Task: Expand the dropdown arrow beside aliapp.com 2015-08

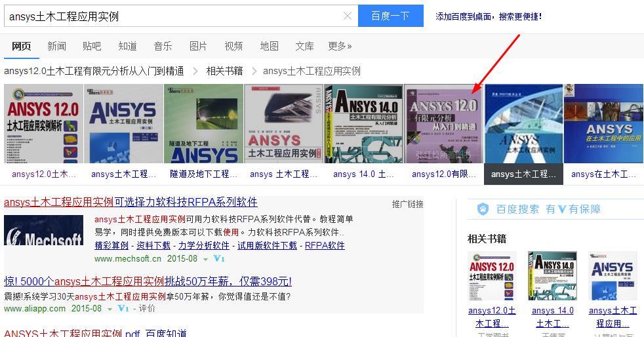Action: point(110,309)
